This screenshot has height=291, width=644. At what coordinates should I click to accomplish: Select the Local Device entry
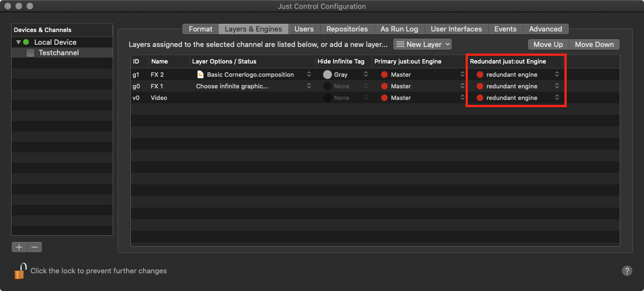(62, 43)
